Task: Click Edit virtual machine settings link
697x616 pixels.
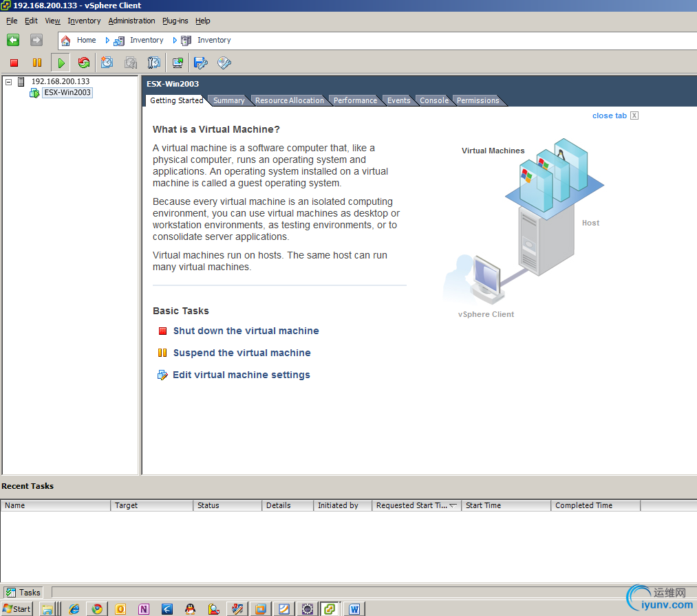Action: click(242, 375)
